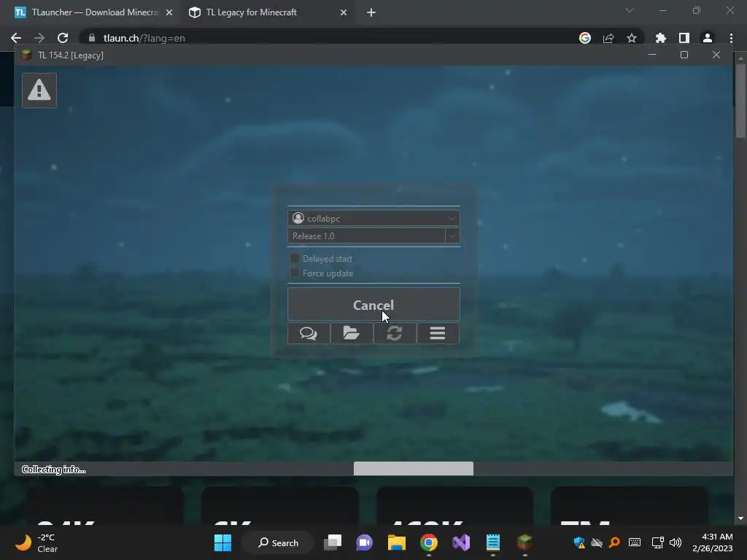This screenshot has width=747, height=560.
Task: Click the Chrome tab search chevron
Action: (x=630, y=10)
